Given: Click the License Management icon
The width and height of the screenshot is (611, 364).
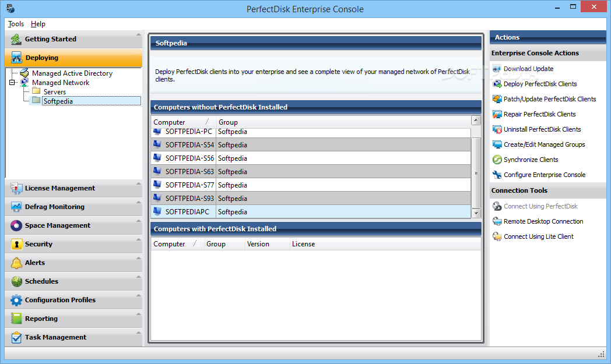Looking at the screenshot, I should click(16, 188).
